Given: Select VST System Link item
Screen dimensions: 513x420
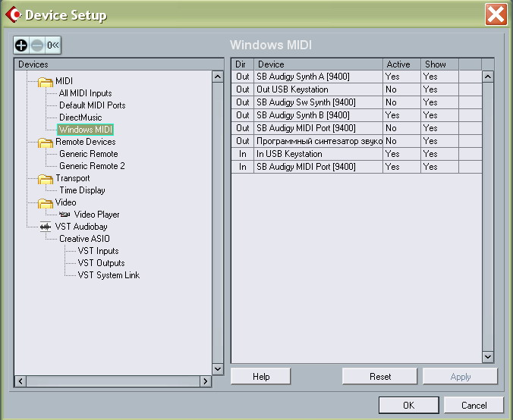Looking at the screenshot, I should pyautogui.click(x=109, y=275).
